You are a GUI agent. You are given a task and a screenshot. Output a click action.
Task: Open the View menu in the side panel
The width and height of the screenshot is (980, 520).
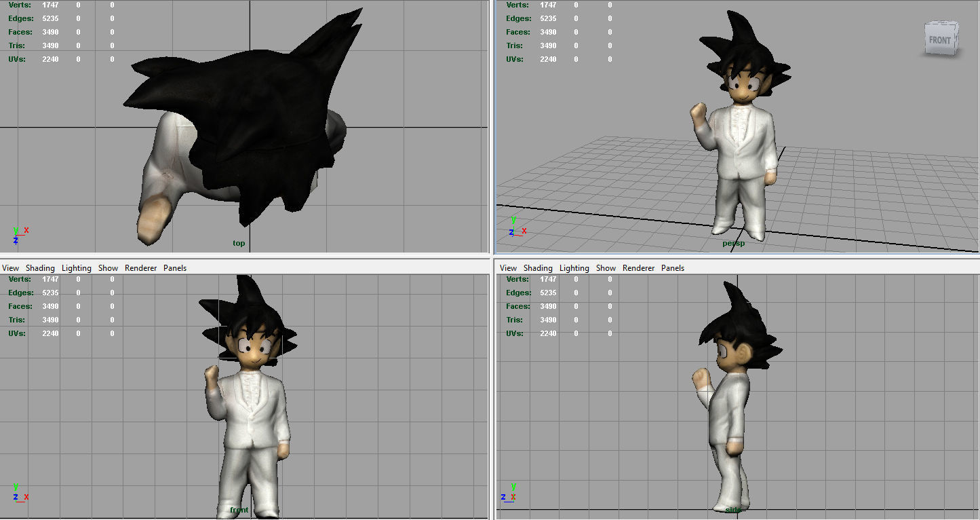[508, 268]
